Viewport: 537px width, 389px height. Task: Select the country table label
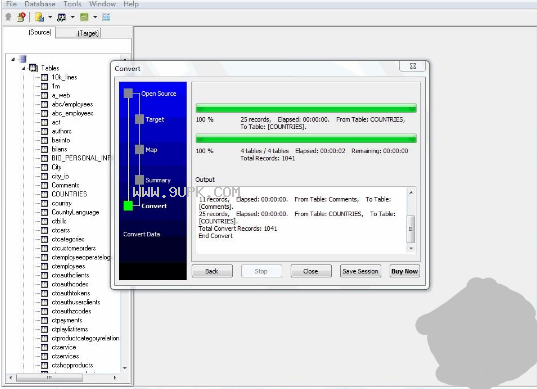pos(61,203)
